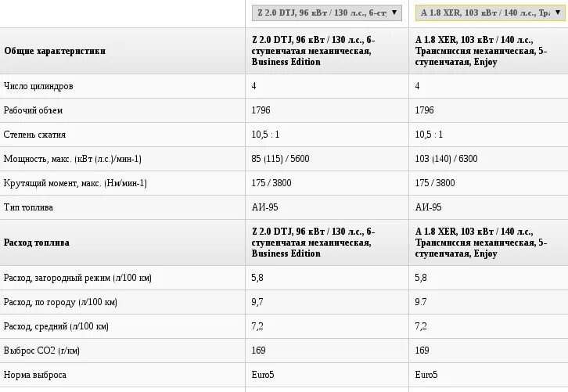Click the 'Крутящий момент, макс.' row label

[x=75, y=183]
